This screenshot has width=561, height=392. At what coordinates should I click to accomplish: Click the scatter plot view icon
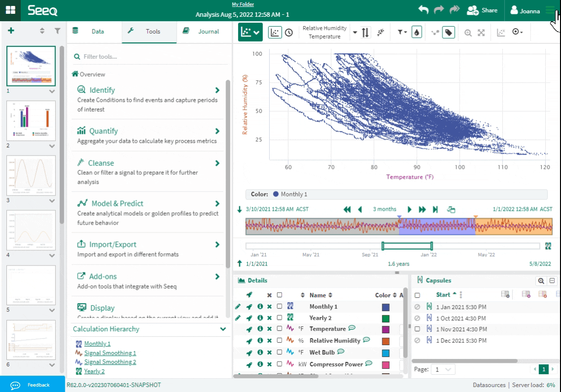(275, 32)
